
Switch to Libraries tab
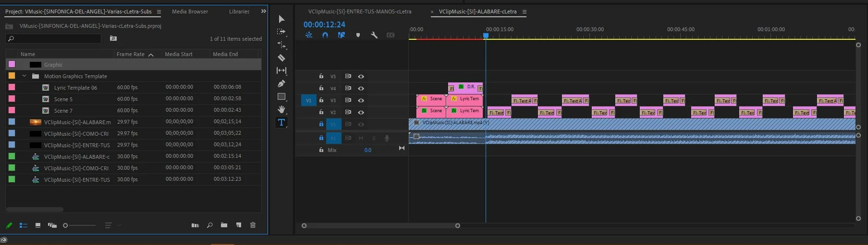[x=239, y=12]
